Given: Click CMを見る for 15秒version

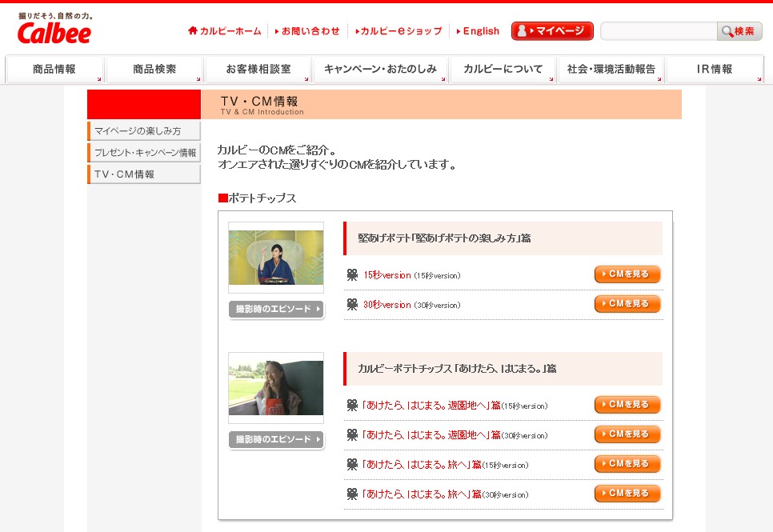Looking at the screenshot, I should 627,274.
